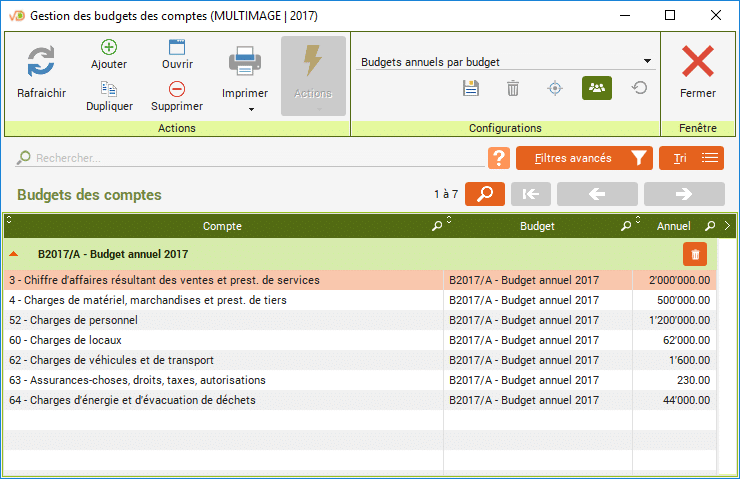This screenshot has height=479, width=740.
Task: Click the Tri sort button
Action: (x=692, y=158)
